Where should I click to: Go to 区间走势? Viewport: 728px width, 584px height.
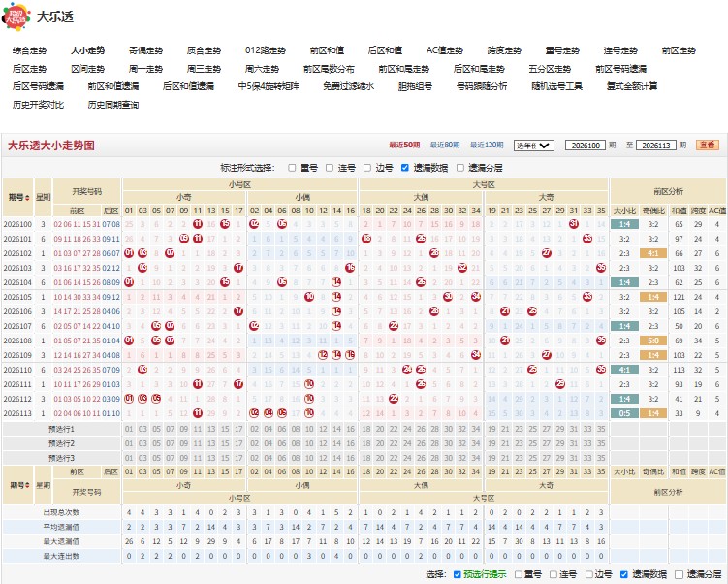[x=88, y=69]
